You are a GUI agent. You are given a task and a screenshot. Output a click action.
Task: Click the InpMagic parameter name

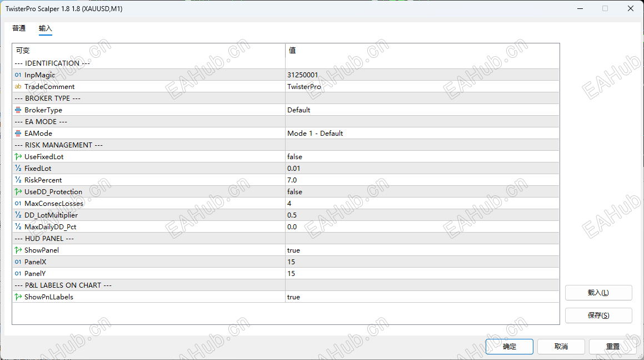point(39,75)
